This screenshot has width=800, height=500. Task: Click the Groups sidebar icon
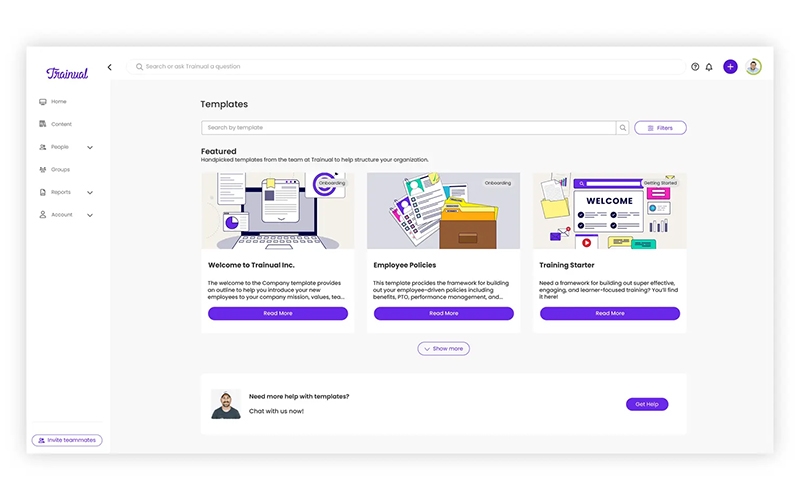pyautogui.click(x=43, y=169)
